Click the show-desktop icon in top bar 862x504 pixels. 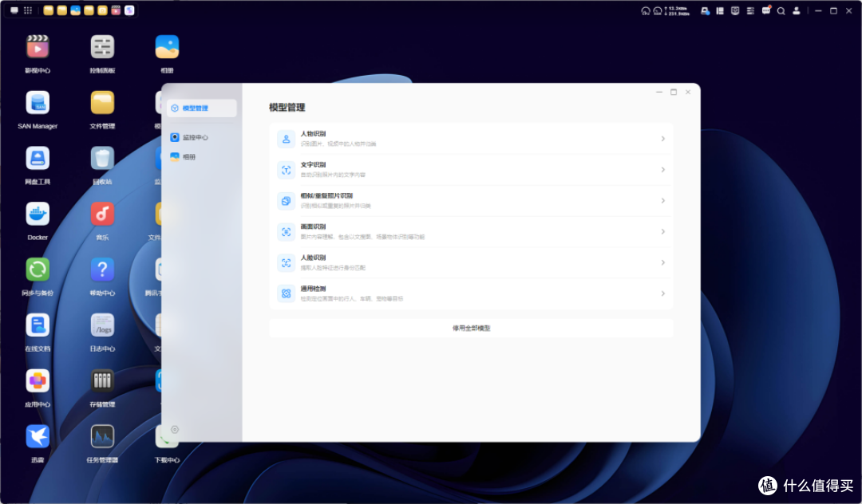[x=14, y=10]
